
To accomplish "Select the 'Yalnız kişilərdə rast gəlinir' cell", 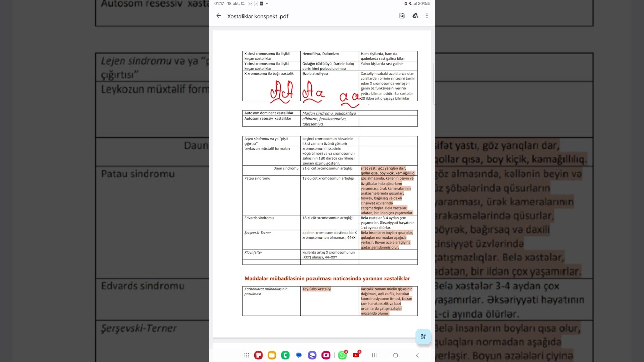I will (388, 66).
